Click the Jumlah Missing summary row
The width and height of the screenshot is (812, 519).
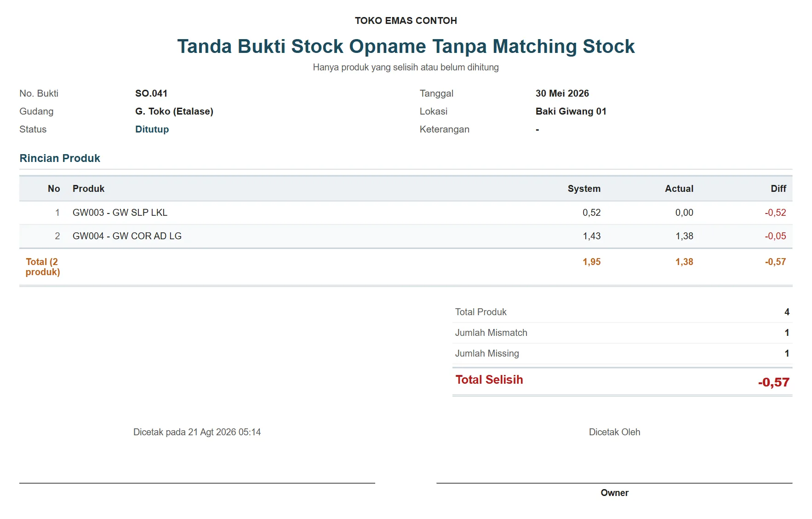point(622,353)
